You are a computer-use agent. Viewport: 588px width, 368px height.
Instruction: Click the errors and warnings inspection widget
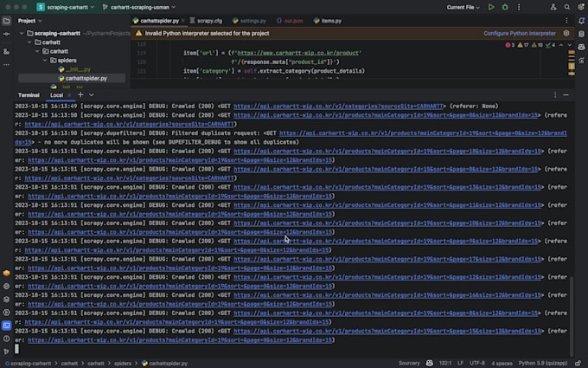pyautogui.click(x=530, y=45)
